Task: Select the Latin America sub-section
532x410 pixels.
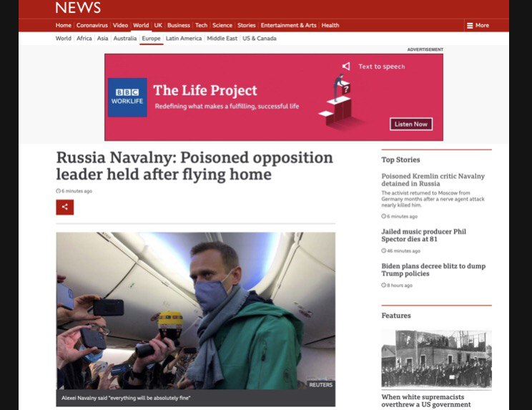Action: tap(184, 39)
